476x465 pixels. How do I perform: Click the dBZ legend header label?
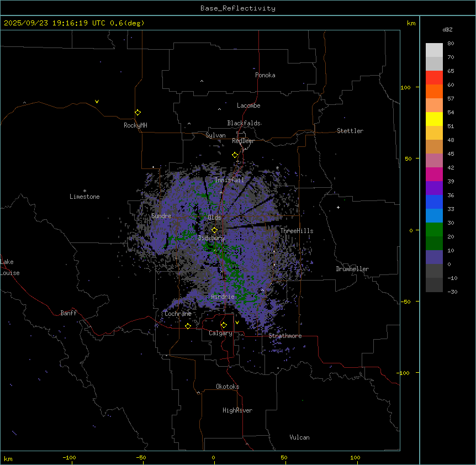coord(448,29)
